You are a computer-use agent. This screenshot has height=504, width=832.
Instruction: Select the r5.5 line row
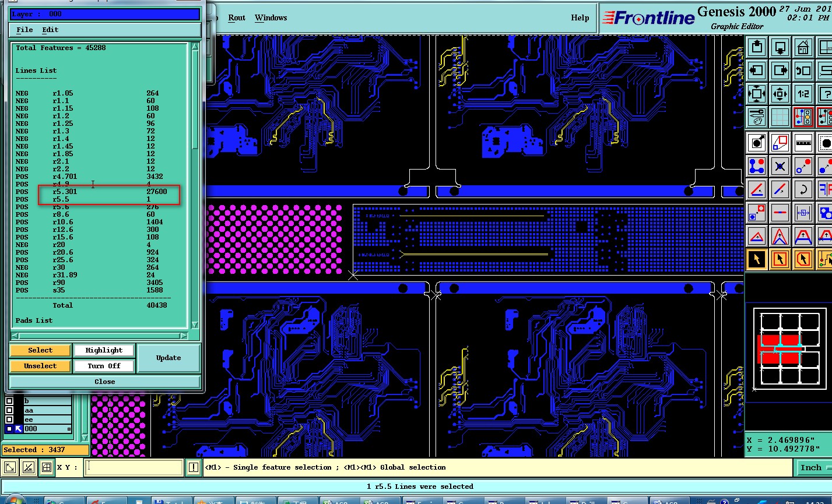coord(99,199)
